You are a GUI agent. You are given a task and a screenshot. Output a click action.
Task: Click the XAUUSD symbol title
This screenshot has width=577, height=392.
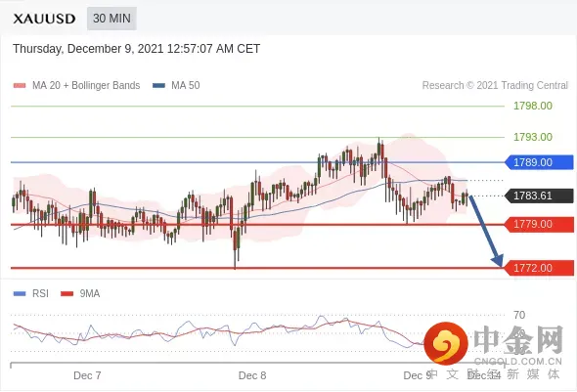(x=44, y=19)
